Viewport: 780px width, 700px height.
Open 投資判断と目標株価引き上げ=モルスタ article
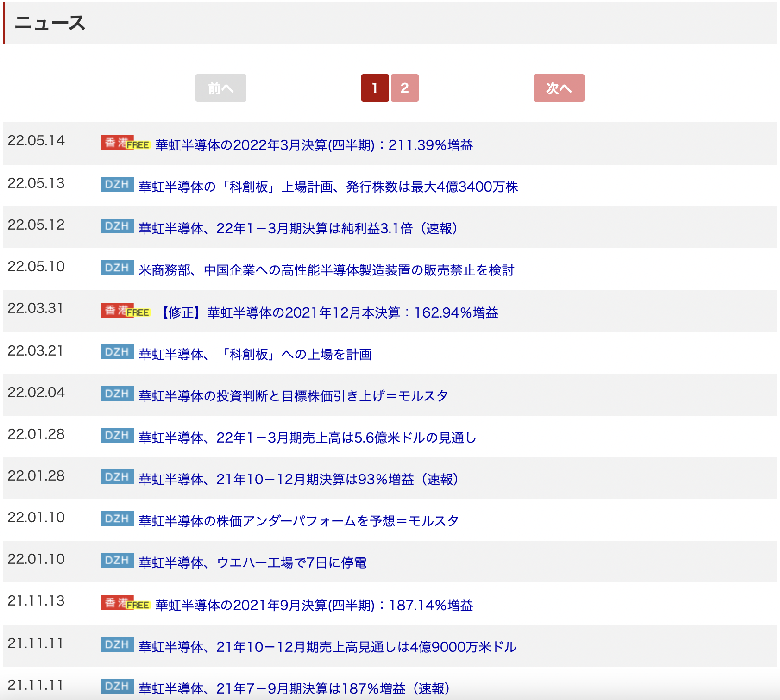tap(293, 396)
